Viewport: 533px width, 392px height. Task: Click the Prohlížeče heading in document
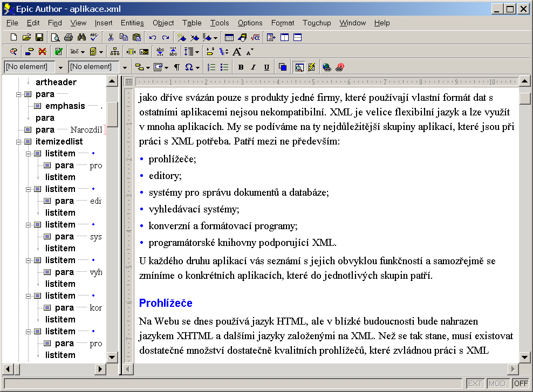[166, 303]
